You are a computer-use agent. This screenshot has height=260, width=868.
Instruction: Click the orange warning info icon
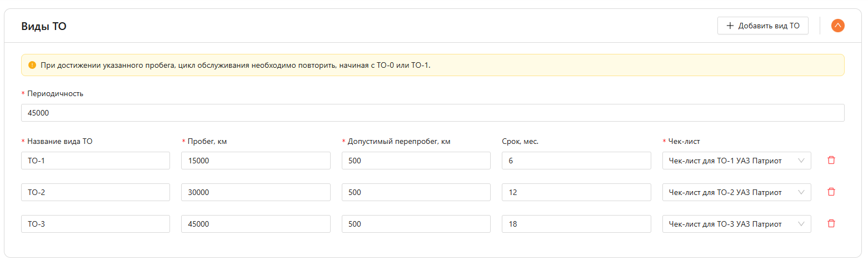pos(32,65)
